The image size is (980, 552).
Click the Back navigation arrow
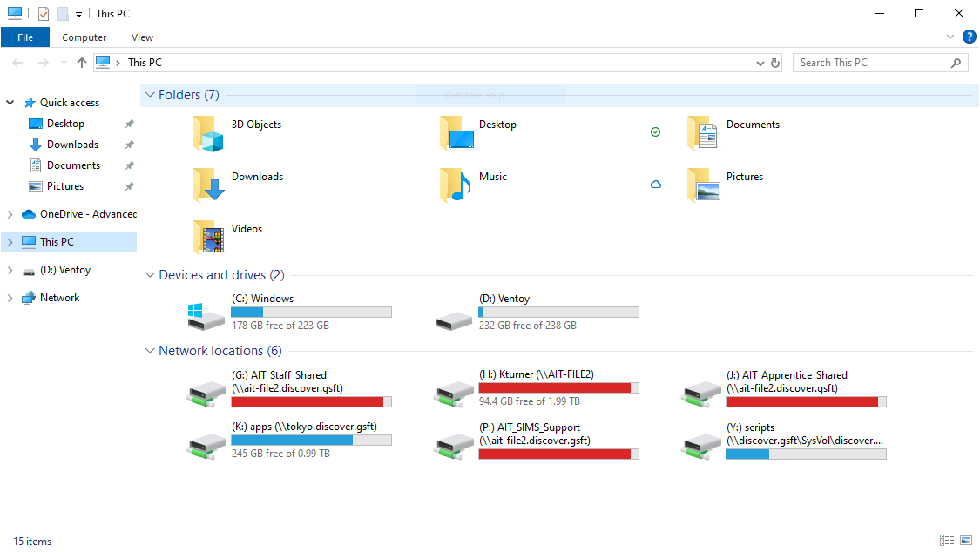tap(17, 63)
